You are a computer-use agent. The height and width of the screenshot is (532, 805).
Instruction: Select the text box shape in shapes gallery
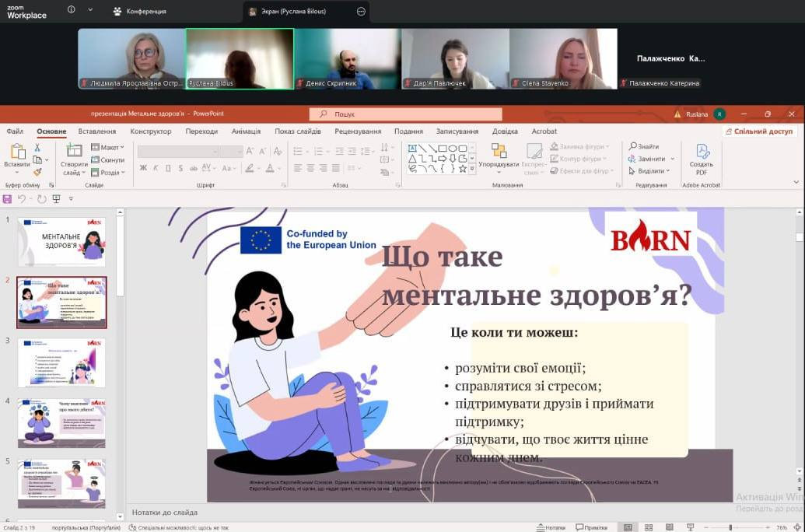411,149
